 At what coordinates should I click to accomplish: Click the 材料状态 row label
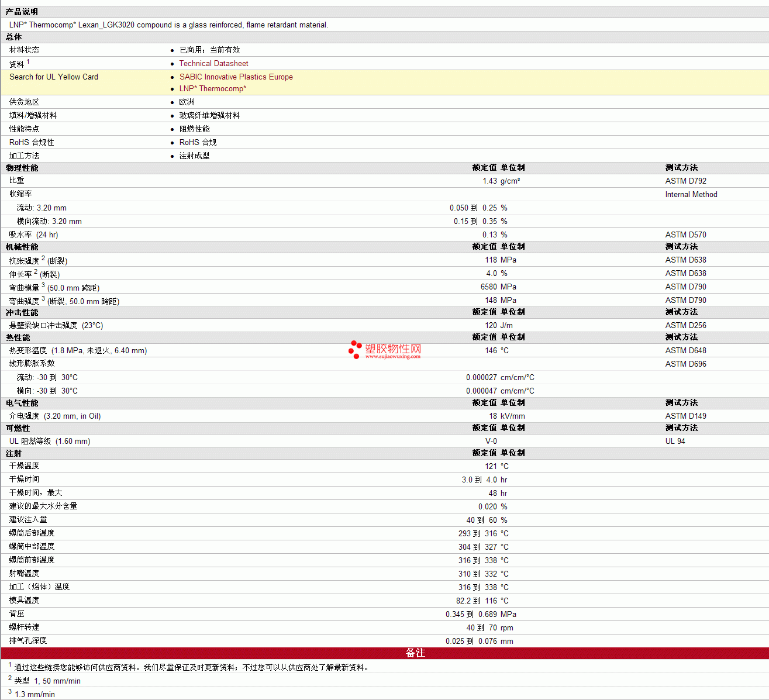pyautogui.click(x=25, y=50)
